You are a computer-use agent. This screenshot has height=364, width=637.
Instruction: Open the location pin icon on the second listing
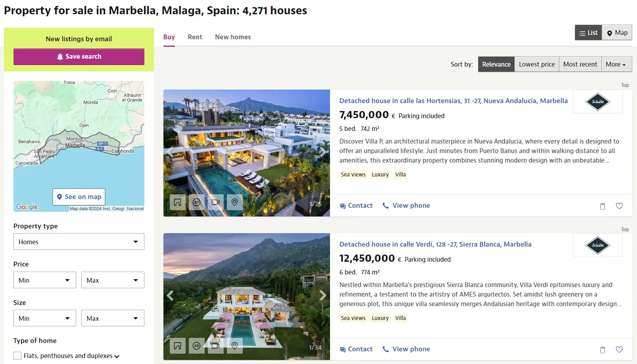[234, 345]
